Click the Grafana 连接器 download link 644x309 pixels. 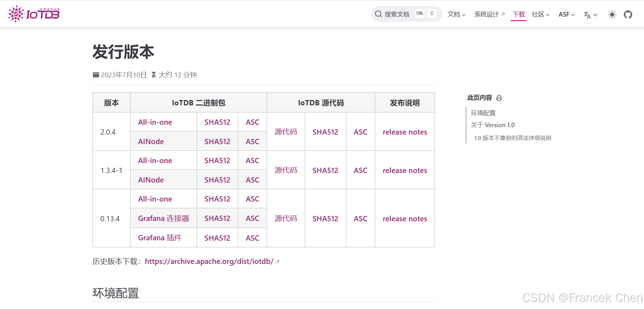coord(163,218)
